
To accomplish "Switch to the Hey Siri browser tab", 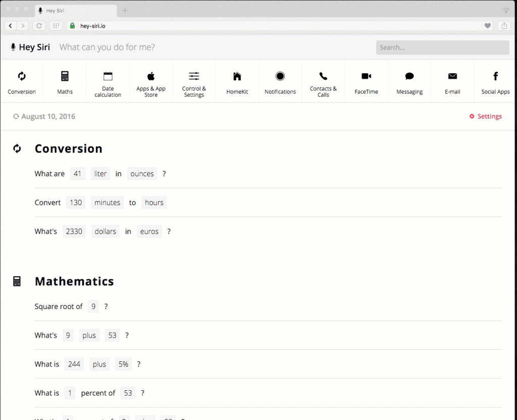I will (x=76, y=11).
